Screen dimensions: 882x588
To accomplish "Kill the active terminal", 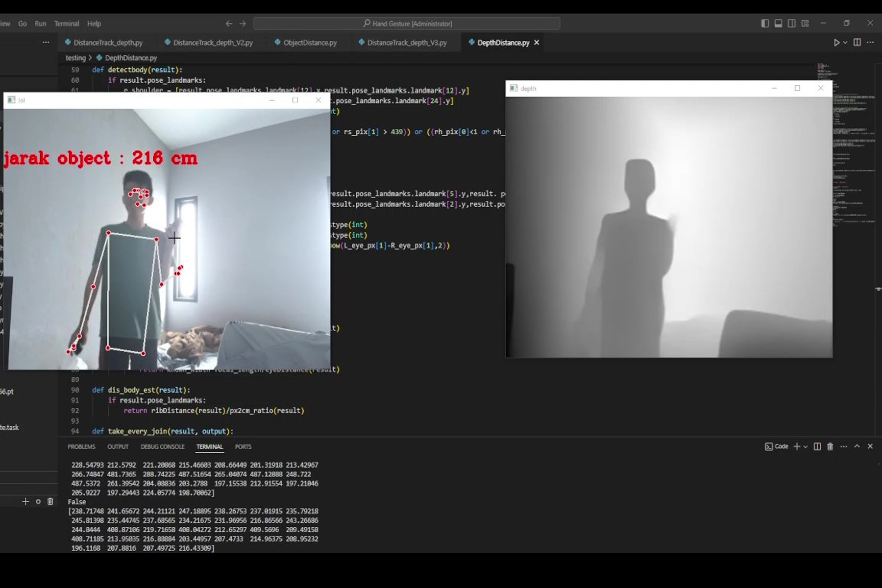I will coord(830,446).
